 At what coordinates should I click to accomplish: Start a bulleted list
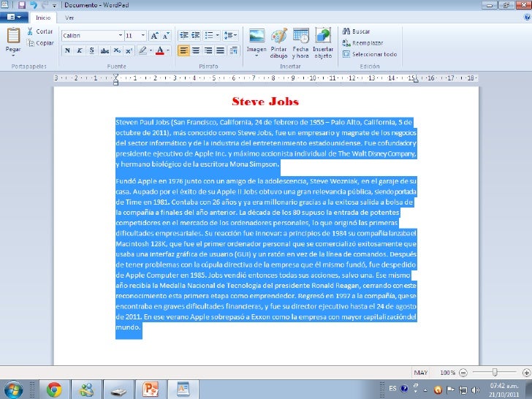[209, 35]
